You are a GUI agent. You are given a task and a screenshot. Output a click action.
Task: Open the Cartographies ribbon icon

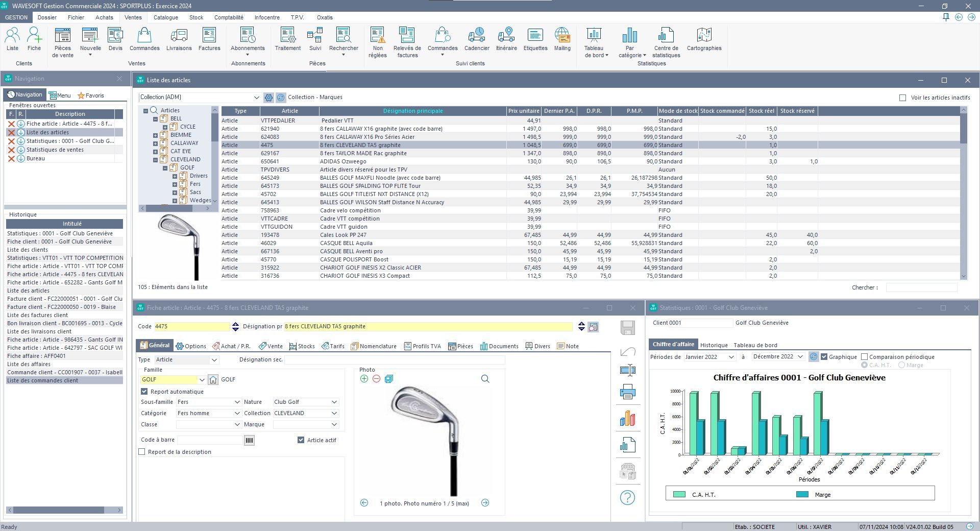704,39
